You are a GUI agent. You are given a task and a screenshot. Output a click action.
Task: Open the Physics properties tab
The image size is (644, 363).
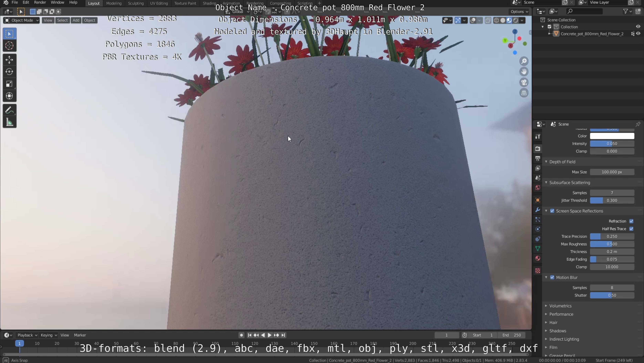tap(538, 229)
